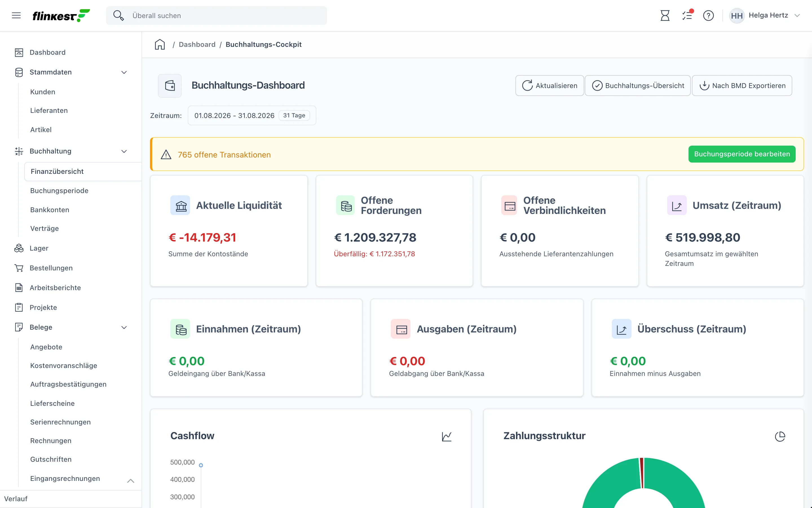Open Rechnungen menu item

click(x=51, y=441)
